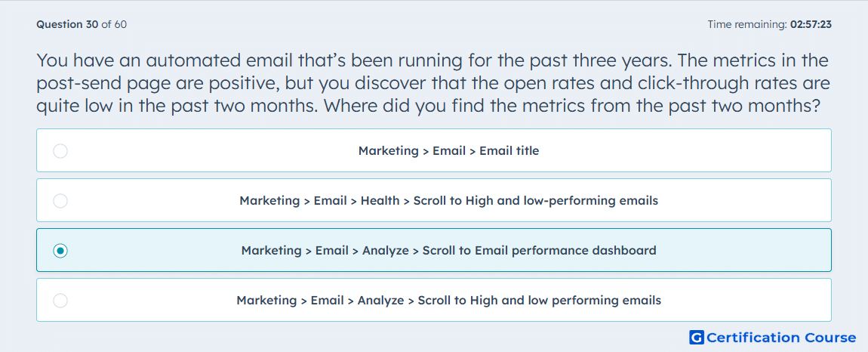868x352 pixels.
Task: Select the Marketing > Email > Health answer card
Action: 433,200
